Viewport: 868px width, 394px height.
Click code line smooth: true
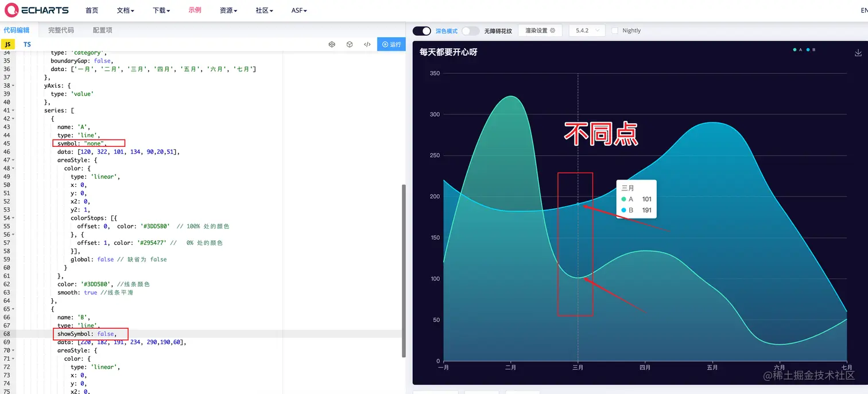point(77,292)
